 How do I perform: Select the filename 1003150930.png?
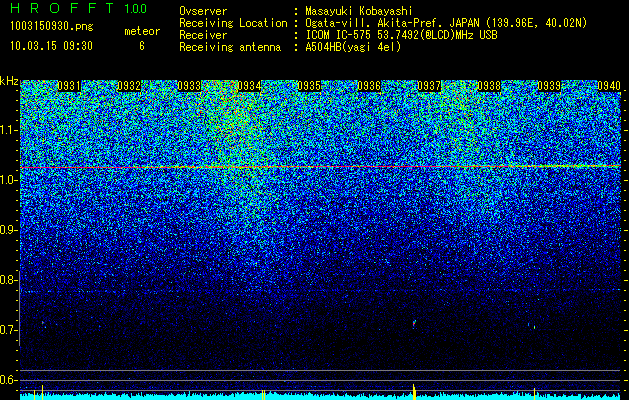[x=52, y=27]
